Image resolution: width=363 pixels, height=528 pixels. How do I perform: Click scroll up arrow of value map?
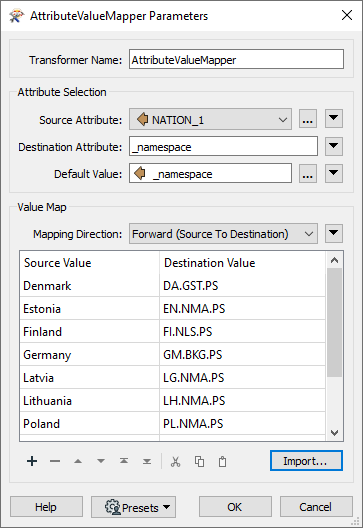(334, 260)
